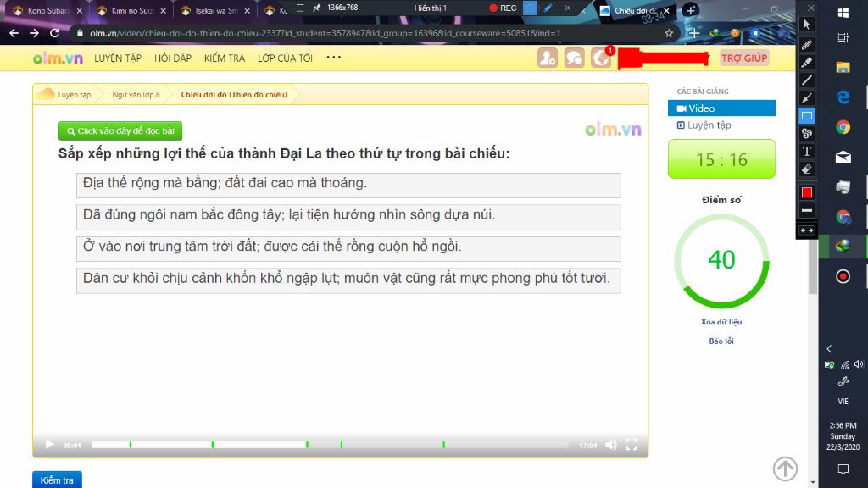Open the LỚP CỦA TÔI menu
Viewport: 868px width, 488px height.
[285, 58]
